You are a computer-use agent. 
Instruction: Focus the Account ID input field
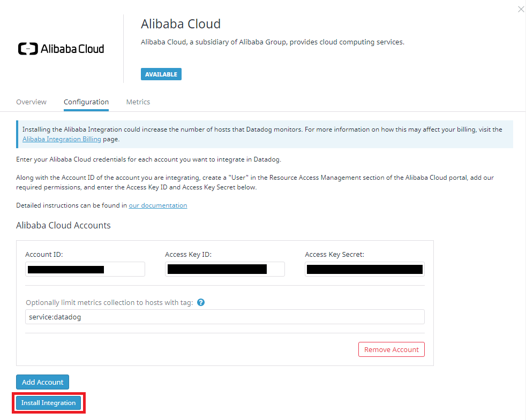[85, 269]
